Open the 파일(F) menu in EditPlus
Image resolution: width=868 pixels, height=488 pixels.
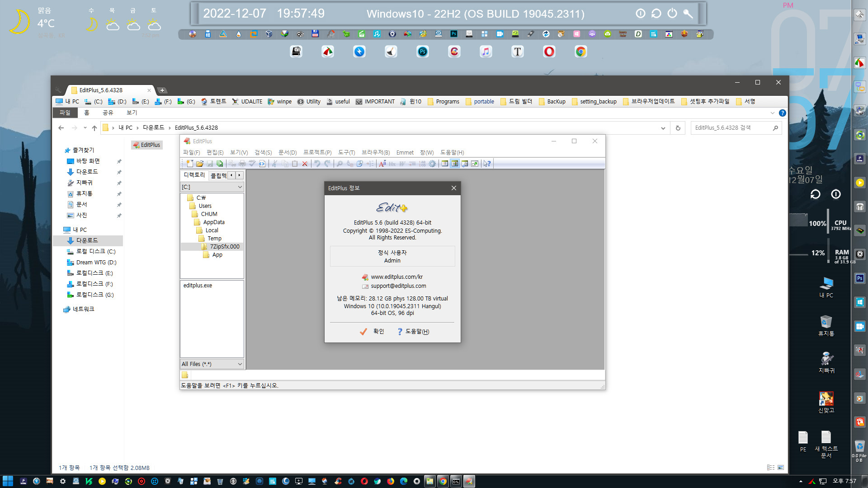[x=191, y=153]
